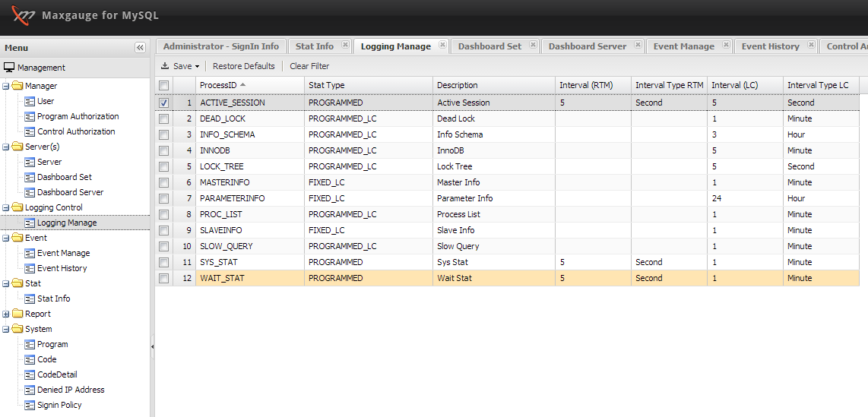Click the Control Authorization item icon

point(30,131)
